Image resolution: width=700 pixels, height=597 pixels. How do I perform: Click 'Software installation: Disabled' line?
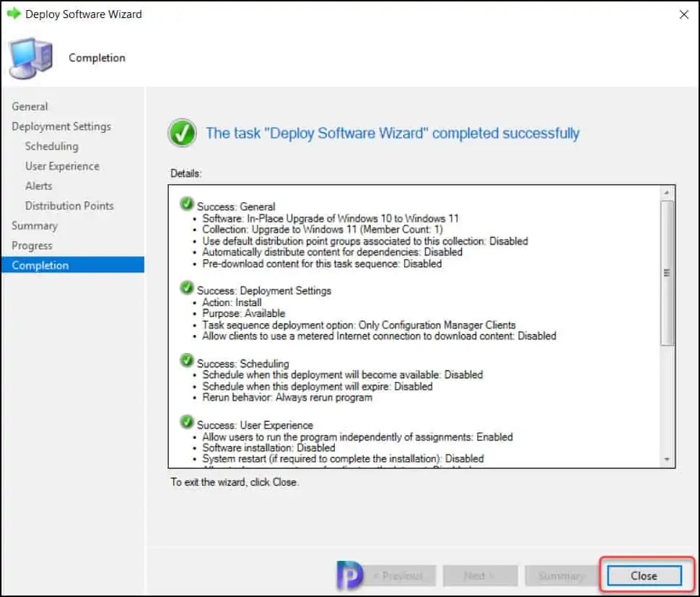coord(268,448)
